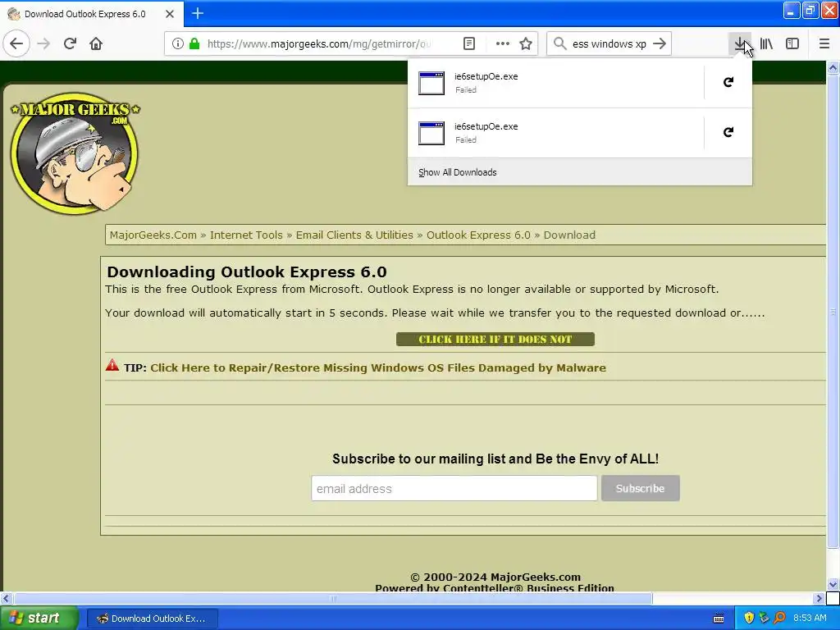Image resolution: width=840 pixels, height=630 pixels.
Task: Click the 'Click here if it does not' button
Action: pyautogui.click(x=495, y=339)
